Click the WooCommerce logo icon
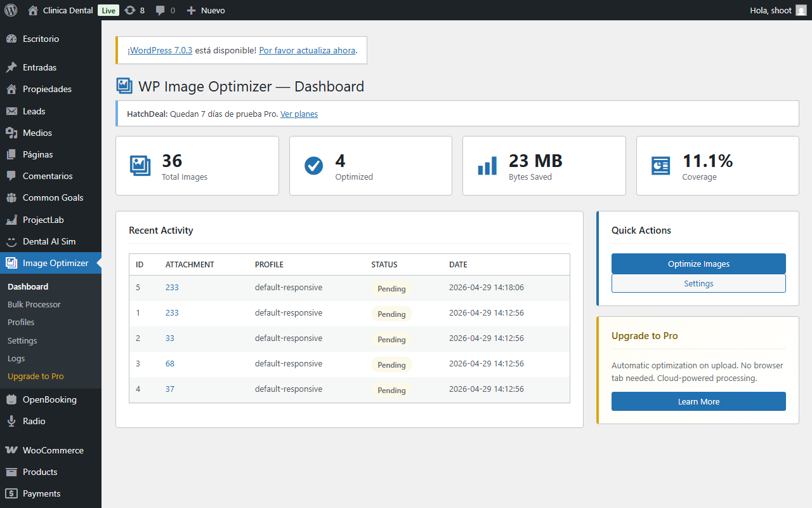Viewport: 812px width, 508px height. [11, 450]
